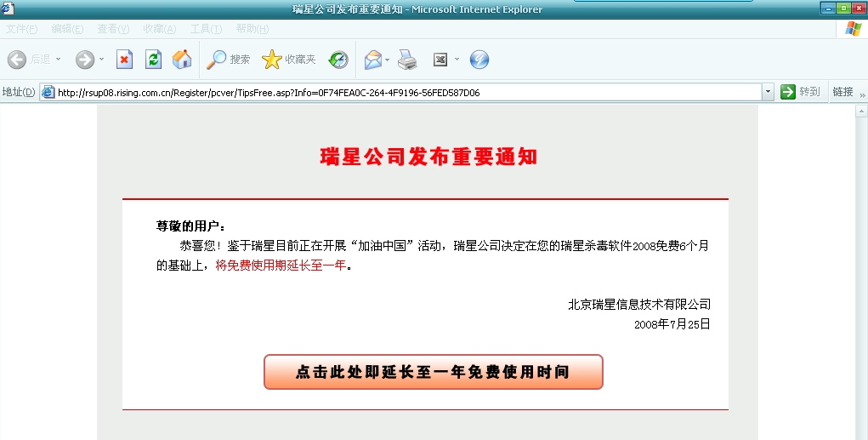The image size is (868, 440).
Task: Open the History clock icon
Action: tap(338, 60)
